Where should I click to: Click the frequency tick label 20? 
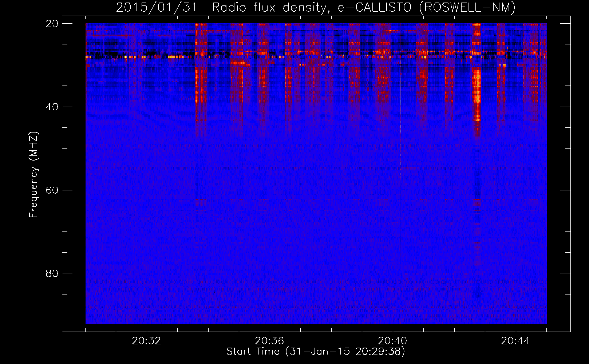52,24
